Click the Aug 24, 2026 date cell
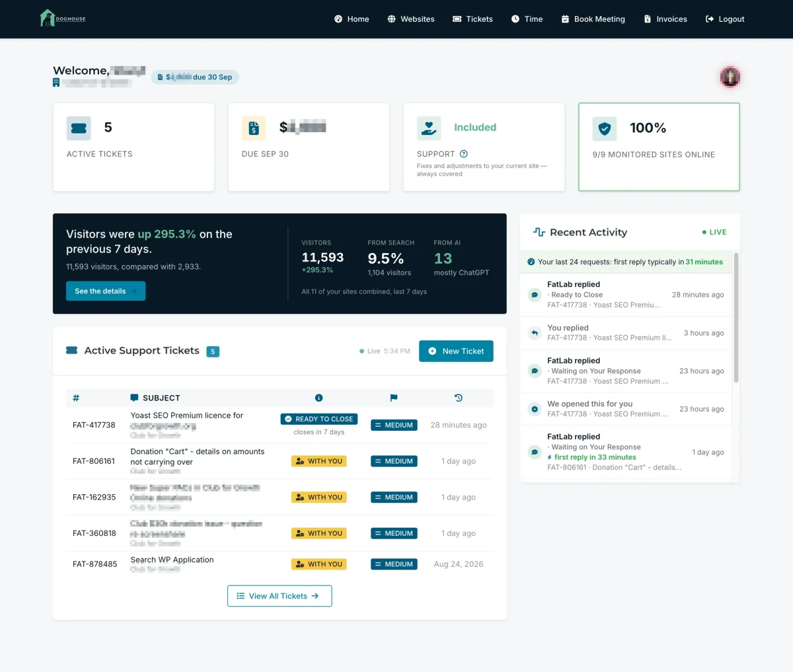The image size is (793, 672). coord(459,564)
